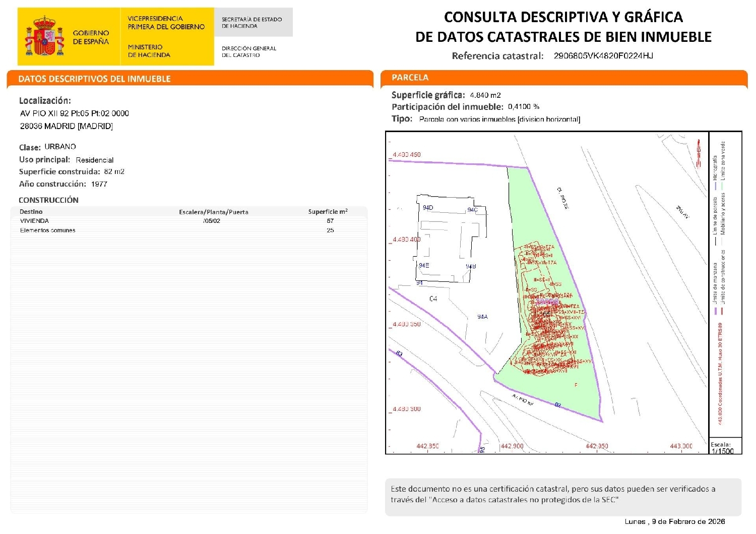The height and width of the screenshot is (534, 756).
Task: Click the cadastral reference number 2906805VK4820F0224HJ
Action: [x=603, y=56]
